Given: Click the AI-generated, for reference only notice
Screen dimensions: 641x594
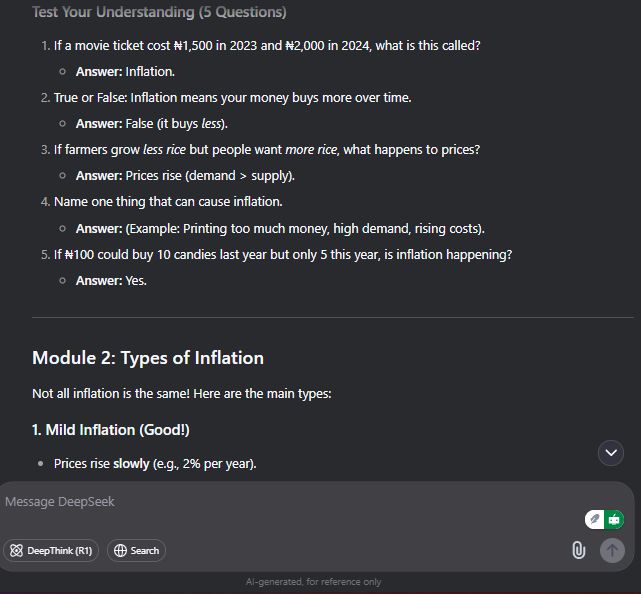Looking at the screenshot, I should tap(314, 582).
